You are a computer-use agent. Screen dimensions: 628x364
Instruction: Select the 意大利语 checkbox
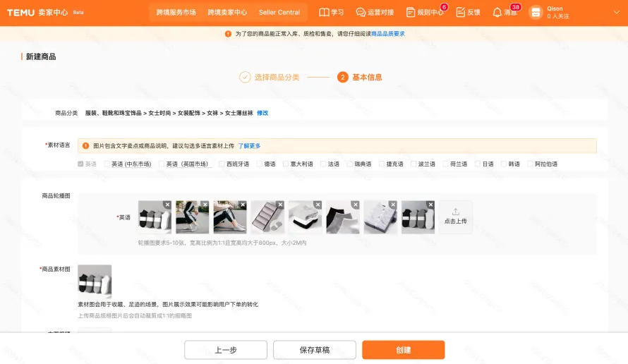[286, 164]
